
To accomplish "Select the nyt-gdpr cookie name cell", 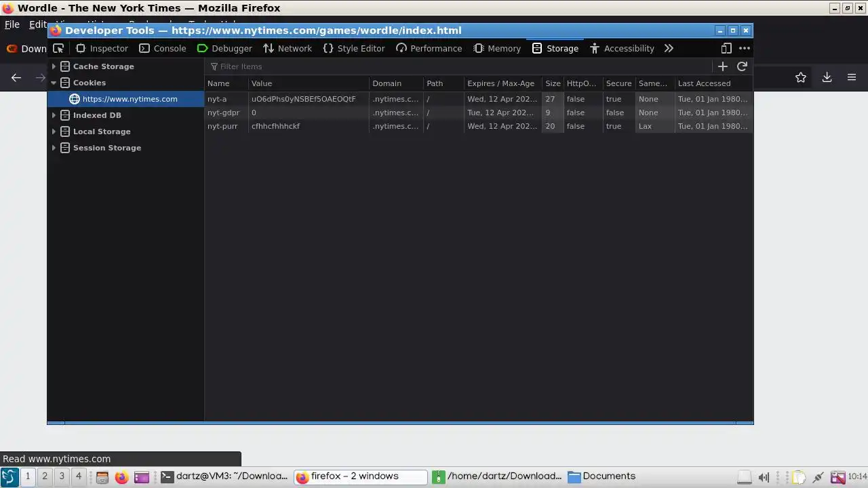I will click(226, 113).
